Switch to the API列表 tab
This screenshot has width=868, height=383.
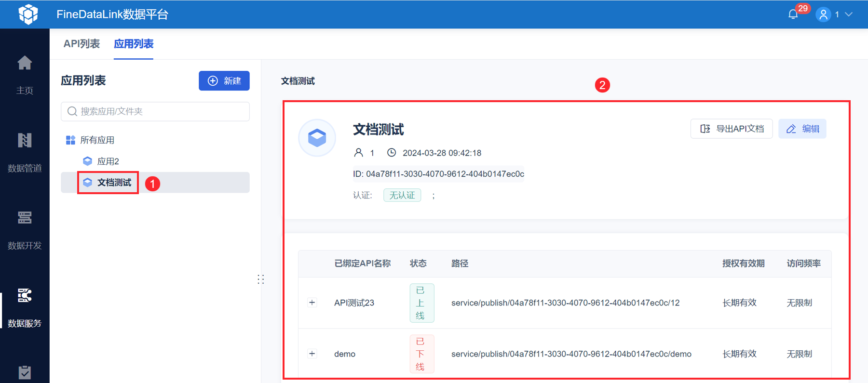(81, 44)
